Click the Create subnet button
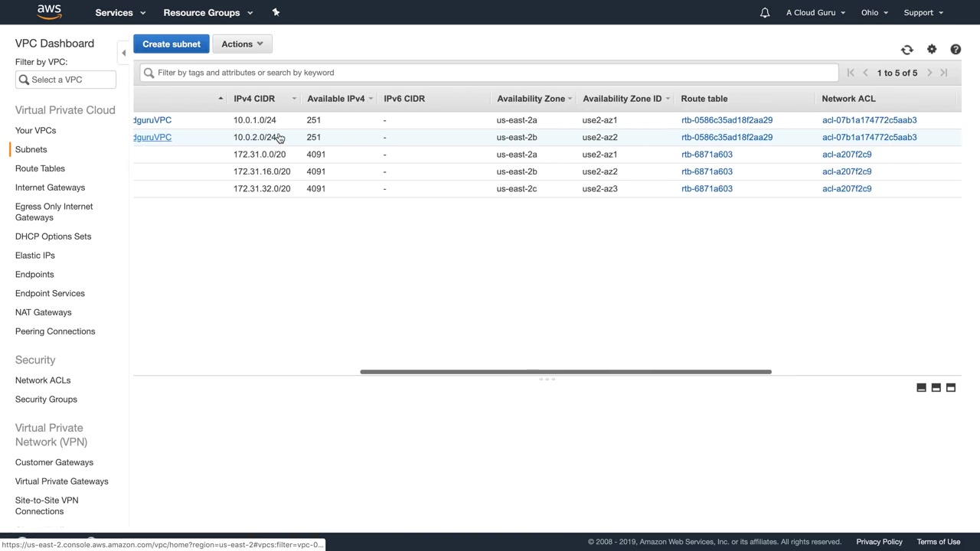 (171, 44)
